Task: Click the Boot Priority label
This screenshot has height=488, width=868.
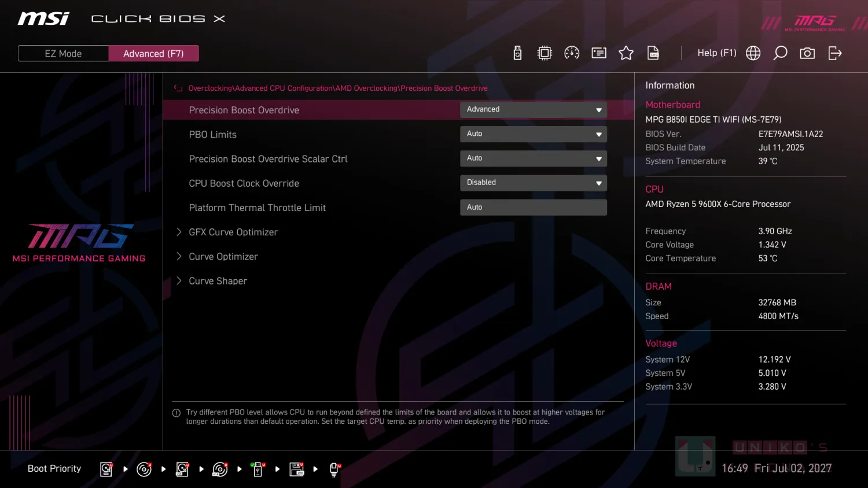Action: (54, 468)
